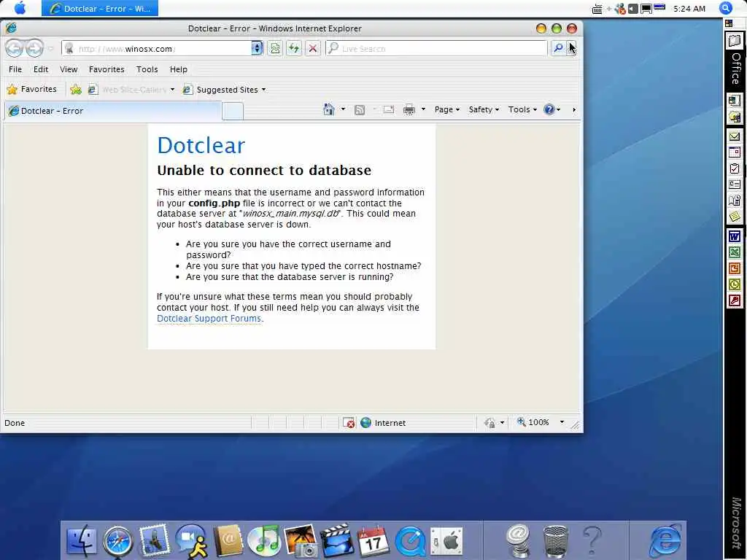Open the Safety dropdown in command bar
Viewport: 747px width, 560px height.
[484, 109]
